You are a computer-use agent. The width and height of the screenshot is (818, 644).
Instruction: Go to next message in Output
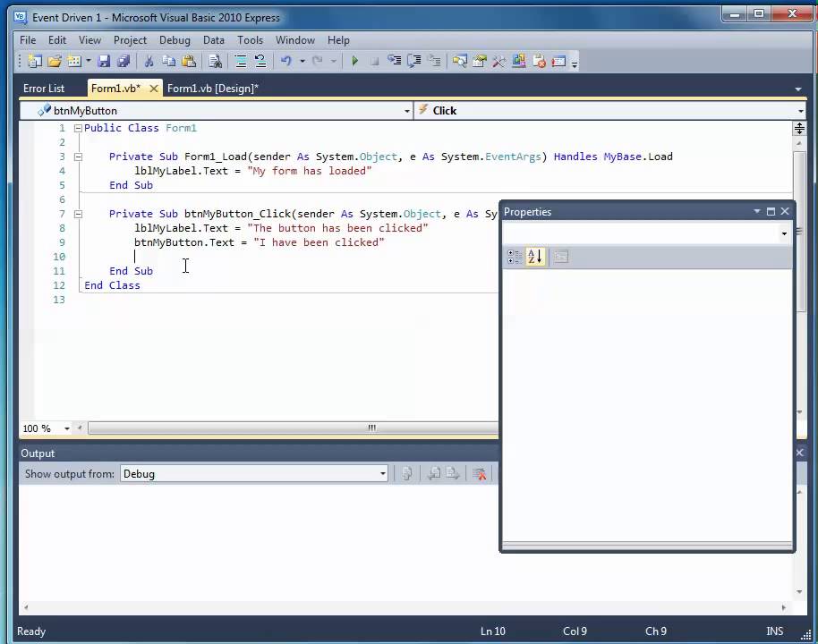(x=452, y=473)
